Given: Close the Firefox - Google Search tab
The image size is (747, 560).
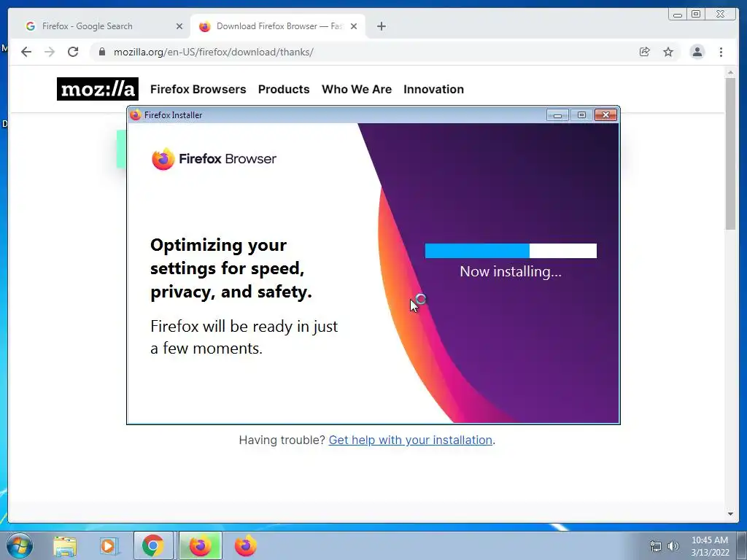Looking at the screenshot, I should tap(179, 26).
